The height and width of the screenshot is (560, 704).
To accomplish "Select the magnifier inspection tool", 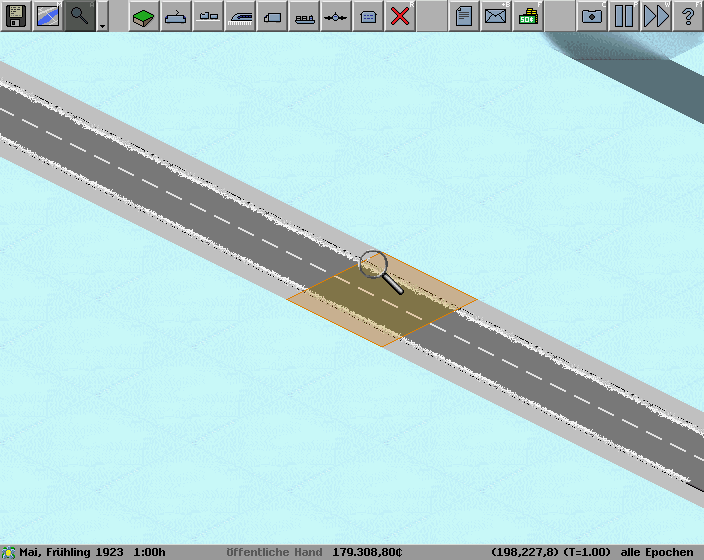I will (x=80, y=16).
